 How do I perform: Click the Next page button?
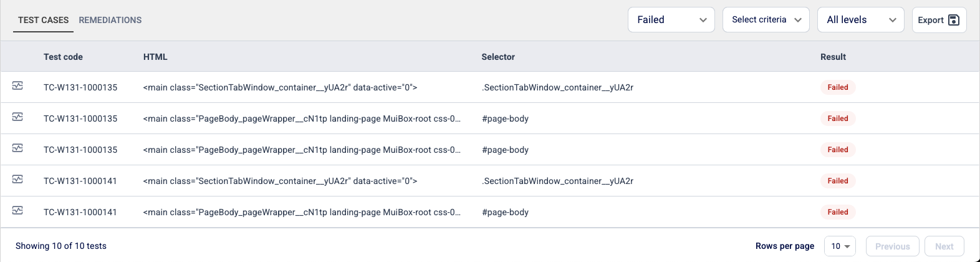(944, 246)
